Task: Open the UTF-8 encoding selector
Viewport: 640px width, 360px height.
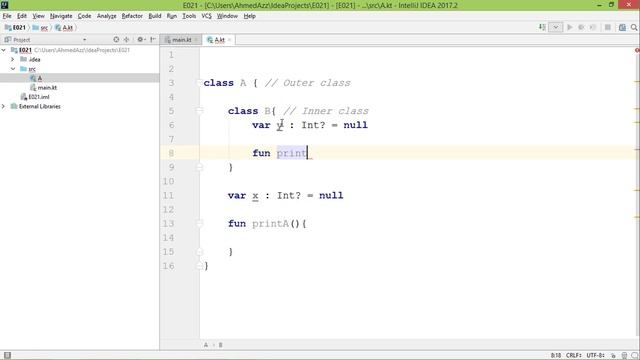Action: click(x=596, y=356)
